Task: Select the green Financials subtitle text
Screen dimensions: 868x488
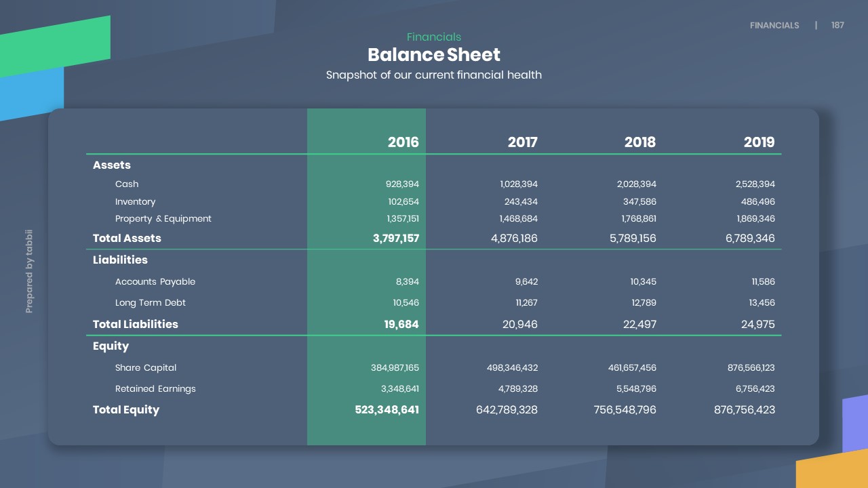Action: tap(434, 37)
